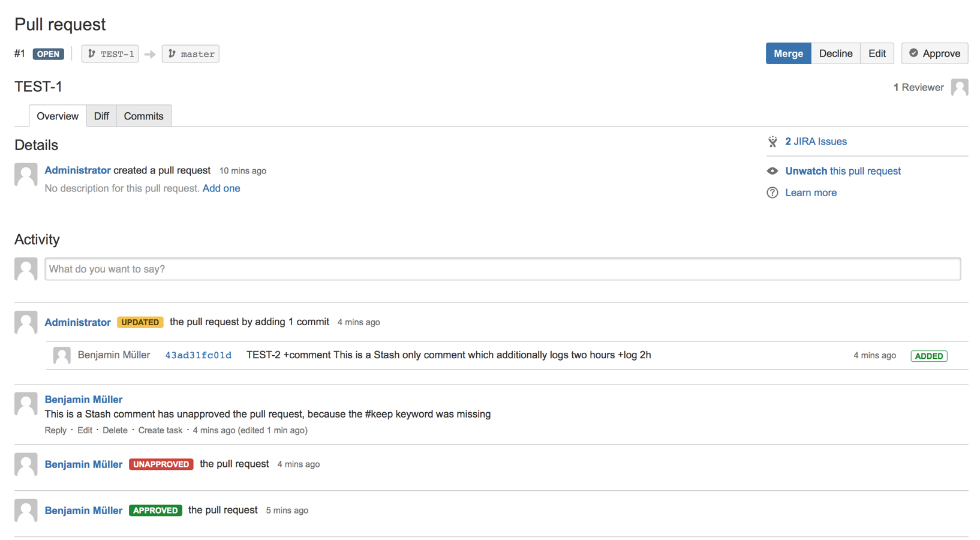Viewport: 980px width, 540px height.
Task: Decline the pull request
Action: [x=835, y=53]
